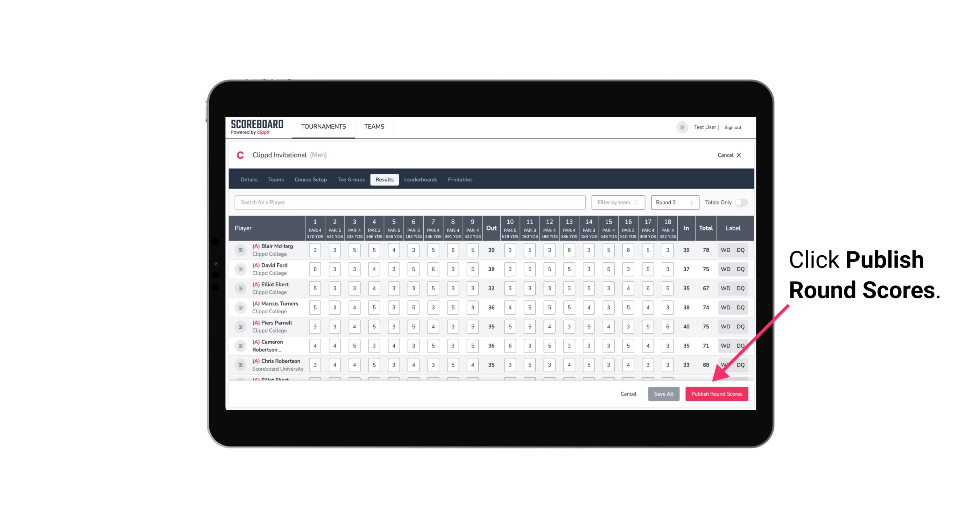Click the WD icon for Chris Robertson

click(725, 364)
